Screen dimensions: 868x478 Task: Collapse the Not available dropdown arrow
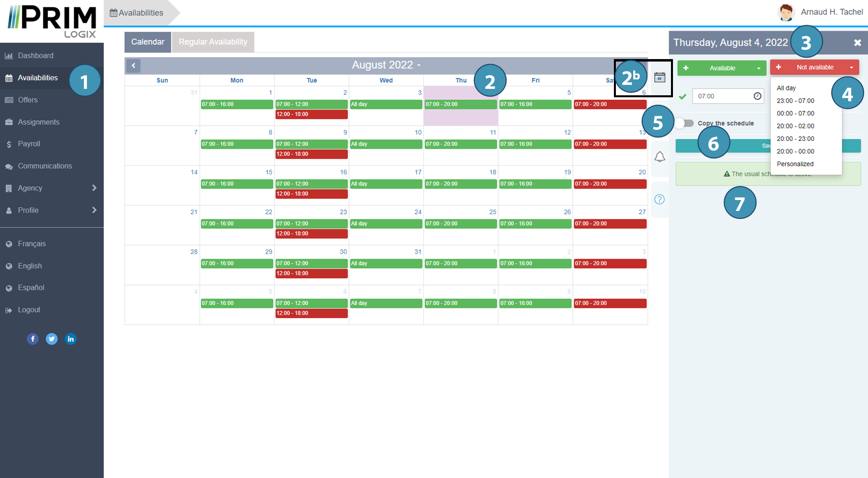click(851, 68)
